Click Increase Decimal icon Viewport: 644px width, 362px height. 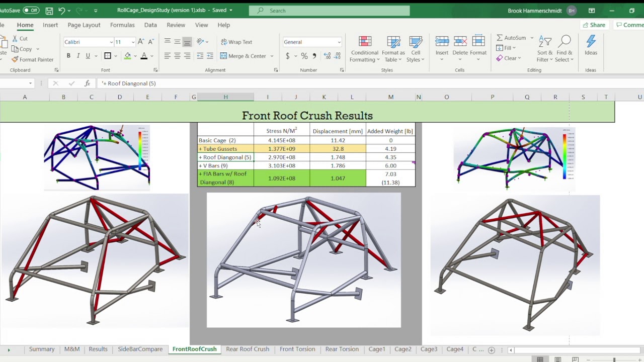[327, 56]
